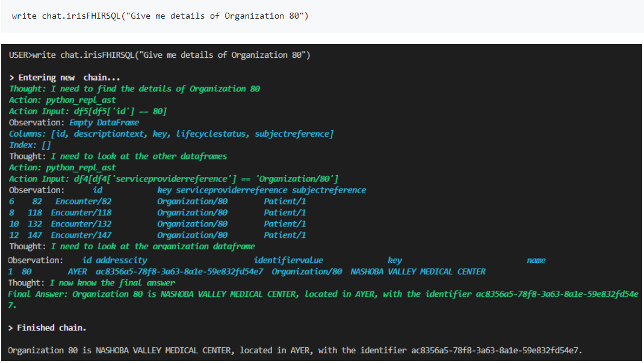
Task: Click the 'identifiervalue' column header
Action: click(x=288, y=261)
